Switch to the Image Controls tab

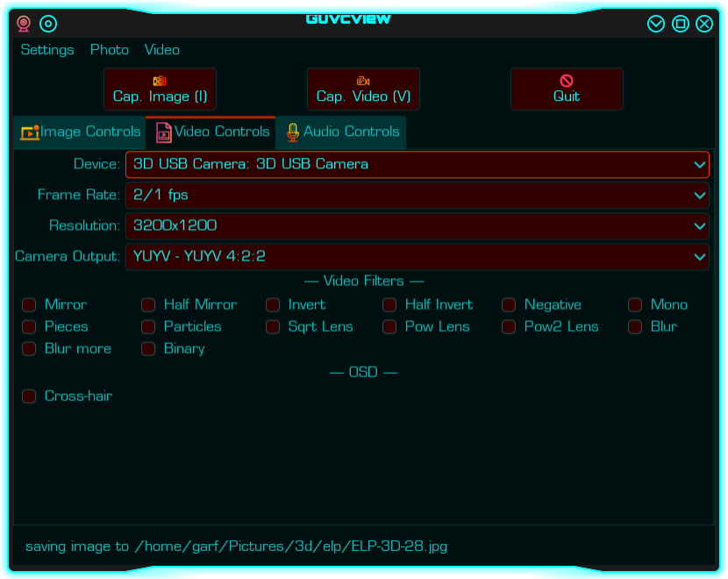[80, 132]
